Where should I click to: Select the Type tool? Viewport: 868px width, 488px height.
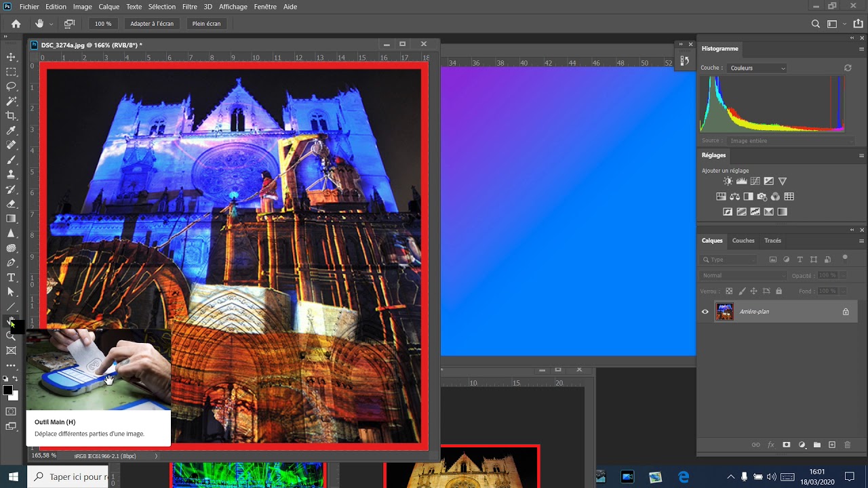click(x=11, y=277)
